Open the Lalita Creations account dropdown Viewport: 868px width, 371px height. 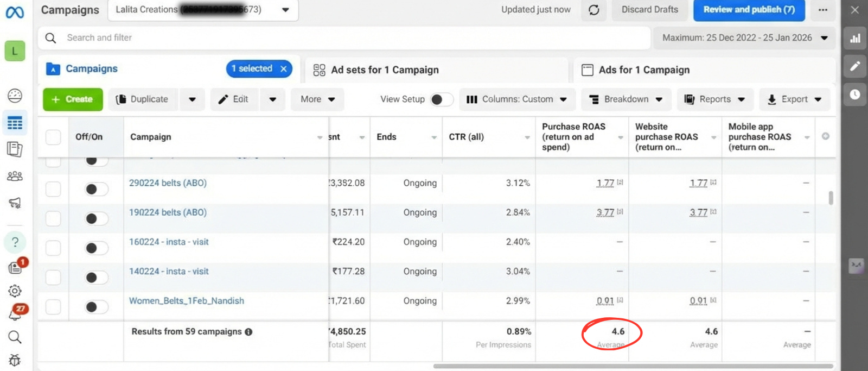pos(203,10)
